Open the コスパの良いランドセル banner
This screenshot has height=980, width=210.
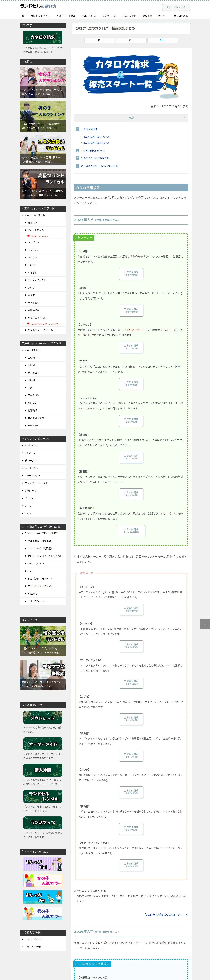pyautogui.click(x=43, y=150)
